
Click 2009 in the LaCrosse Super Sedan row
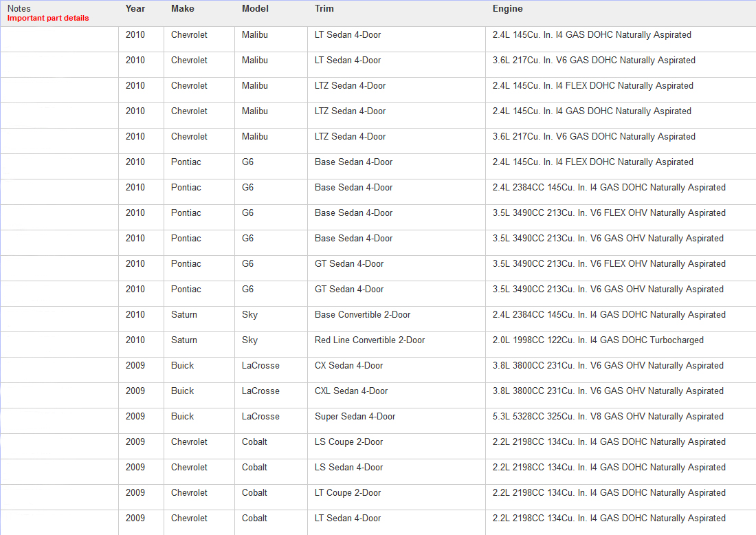135,416
